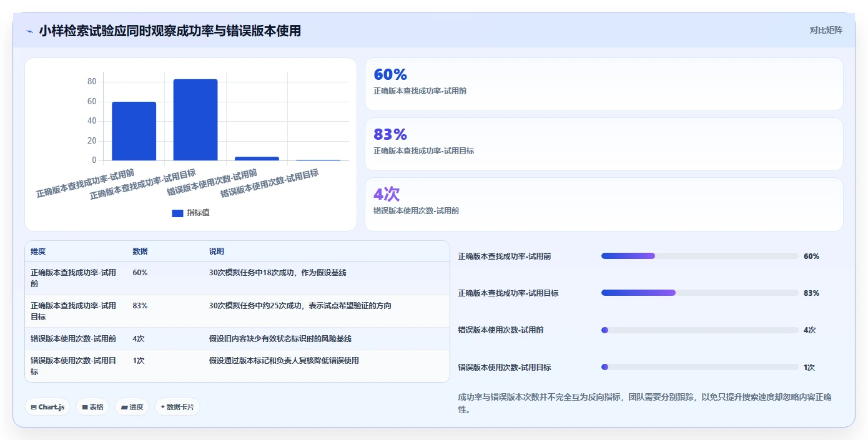Click the 1次 value beside the progress bar
Image resolution: width=868 pixels, height=440 pixels.
point(809,368)
